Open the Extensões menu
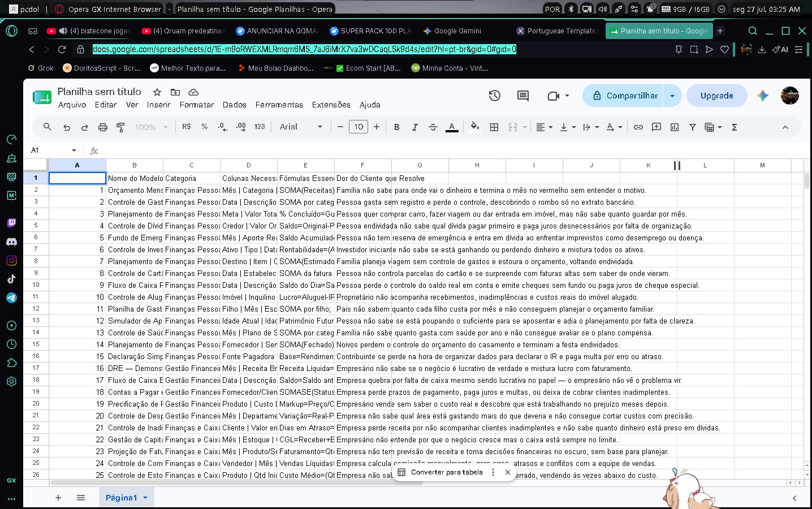The width and height of the screenshot is (812, 509). tap(331, 105)
